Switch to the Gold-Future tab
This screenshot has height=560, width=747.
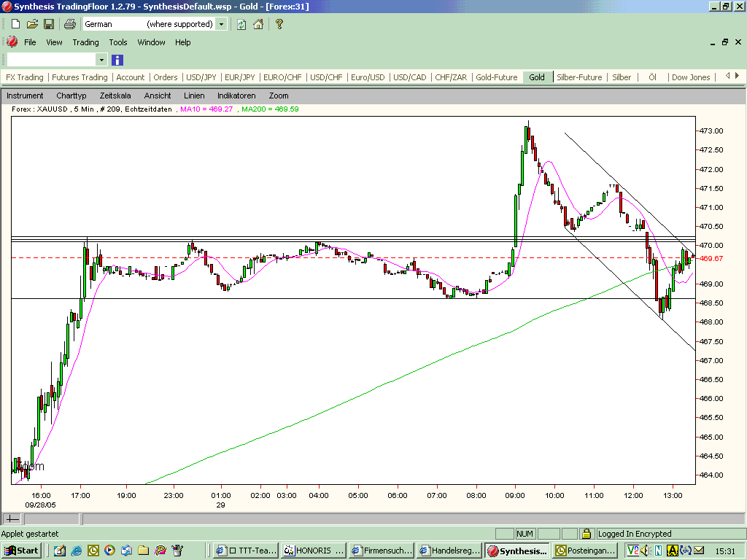[x=496, y=77]
